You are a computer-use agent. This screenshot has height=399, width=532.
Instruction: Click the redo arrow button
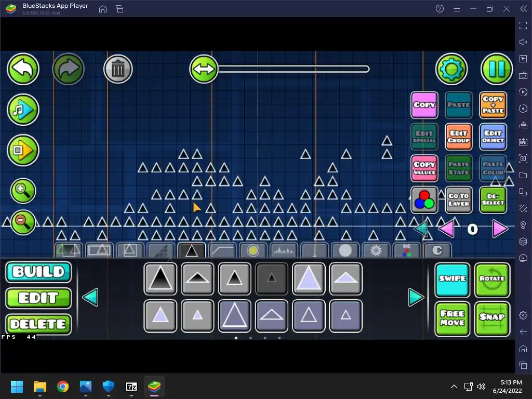(68, 69)
